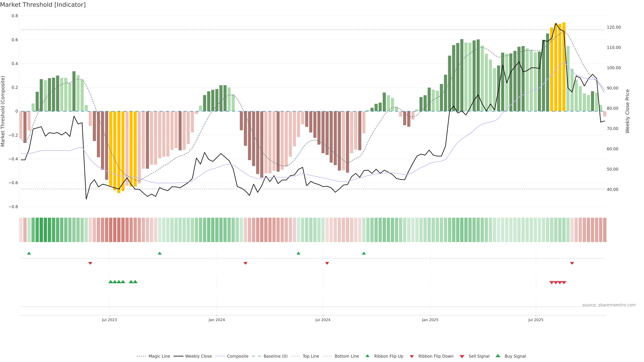Click the Buy Signal legend marker
The width and height of the screenshot is (644, 362).
pos(498,356)
